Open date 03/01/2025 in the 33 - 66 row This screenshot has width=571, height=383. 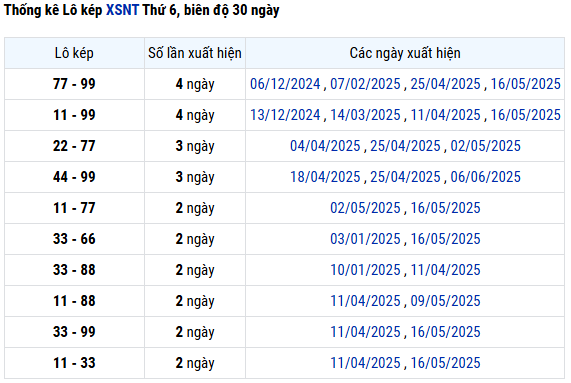point(365,239)
